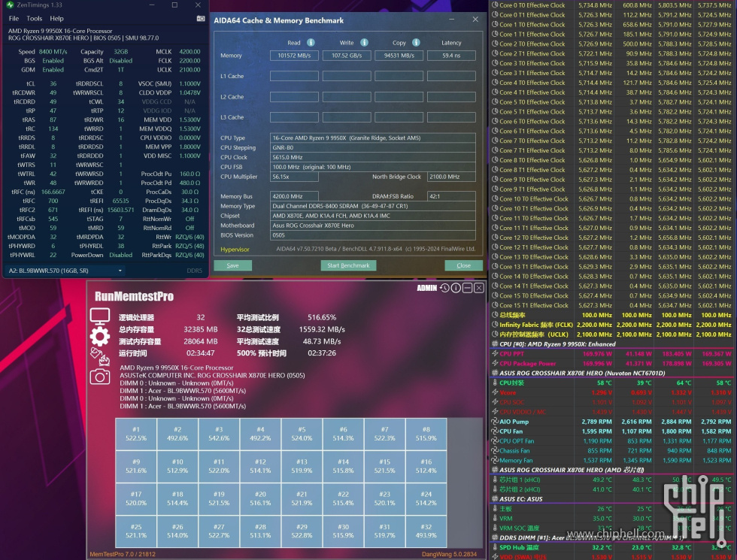Open the Tools menu in ZenTimings
Image resolution: width=737 pixels, height=560 pixels.
(x=35, y=18)
